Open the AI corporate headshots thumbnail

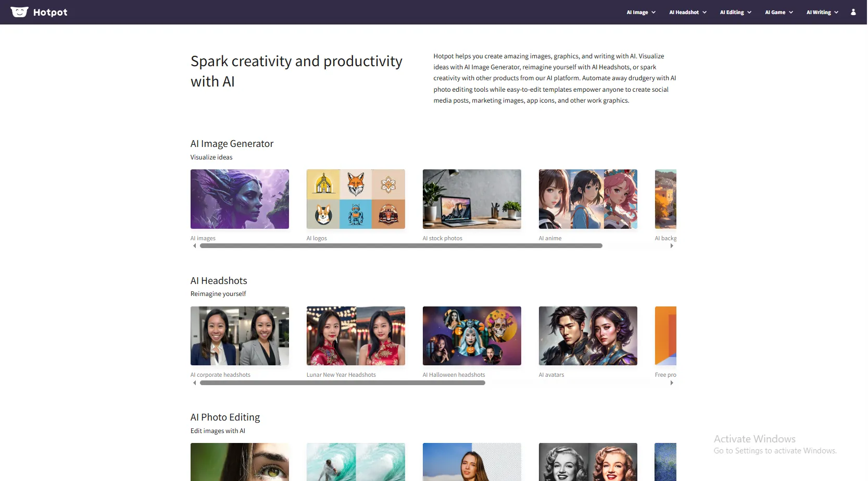[x=240, y=336]
